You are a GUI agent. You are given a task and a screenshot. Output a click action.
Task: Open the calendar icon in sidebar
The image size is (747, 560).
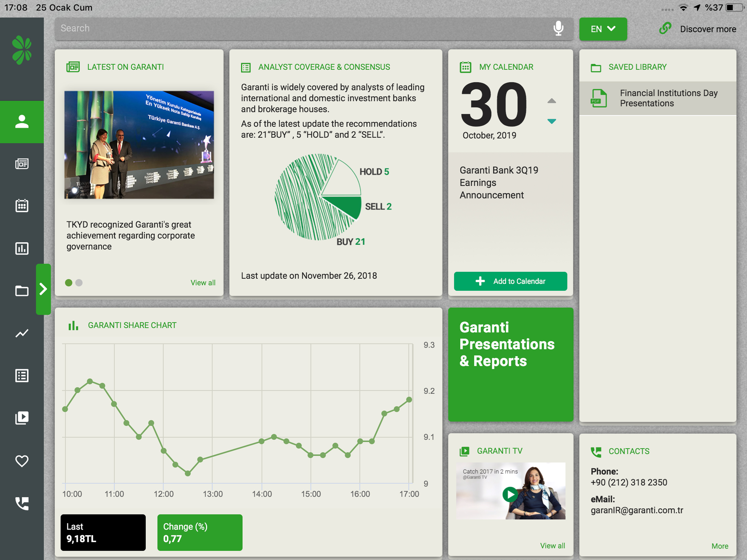22,206
